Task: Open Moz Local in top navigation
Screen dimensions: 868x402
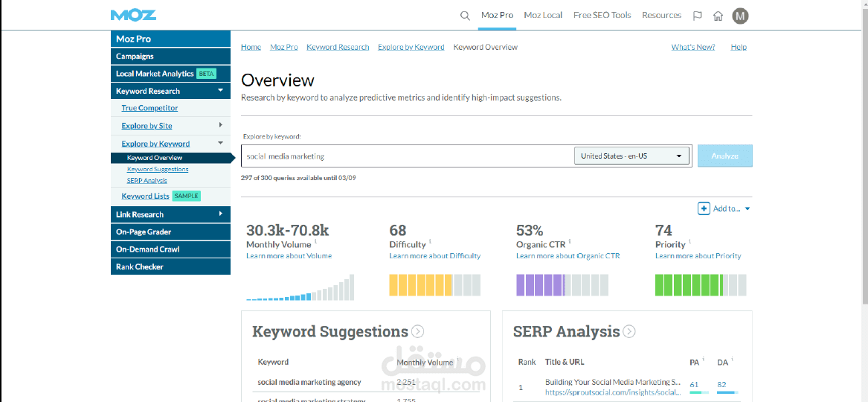Action: 543,16
